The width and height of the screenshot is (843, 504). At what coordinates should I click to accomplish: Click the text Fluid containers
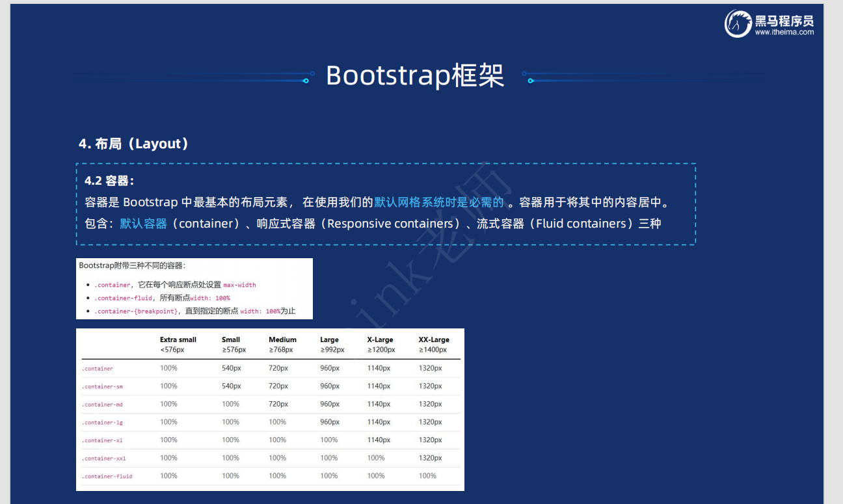click(581, 224)
